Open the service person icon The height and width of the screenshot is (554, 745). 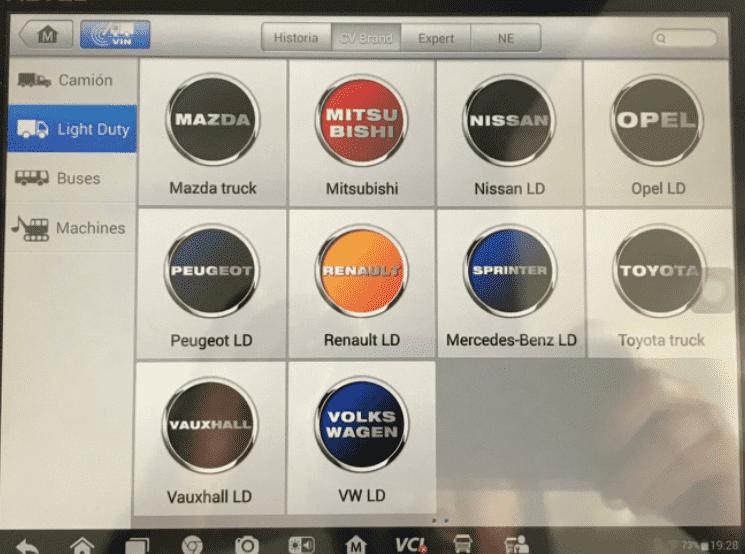pos(517,544)
